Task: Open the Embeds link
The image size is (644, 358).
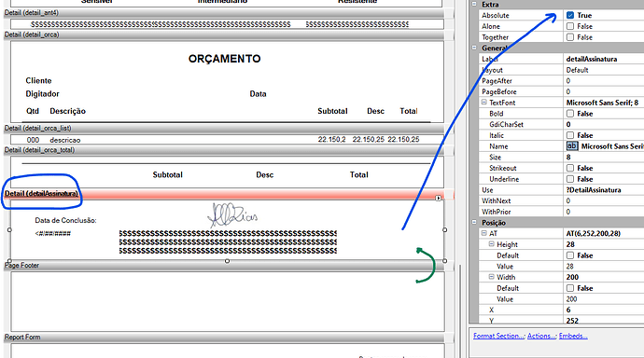Action: point(573,336)
